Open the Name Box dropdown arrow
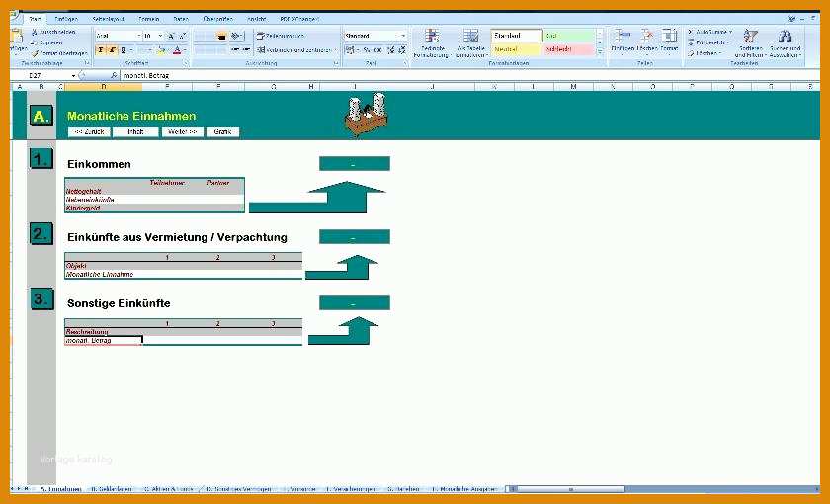Viewport: 830px width, 504px height. (73, 76)
